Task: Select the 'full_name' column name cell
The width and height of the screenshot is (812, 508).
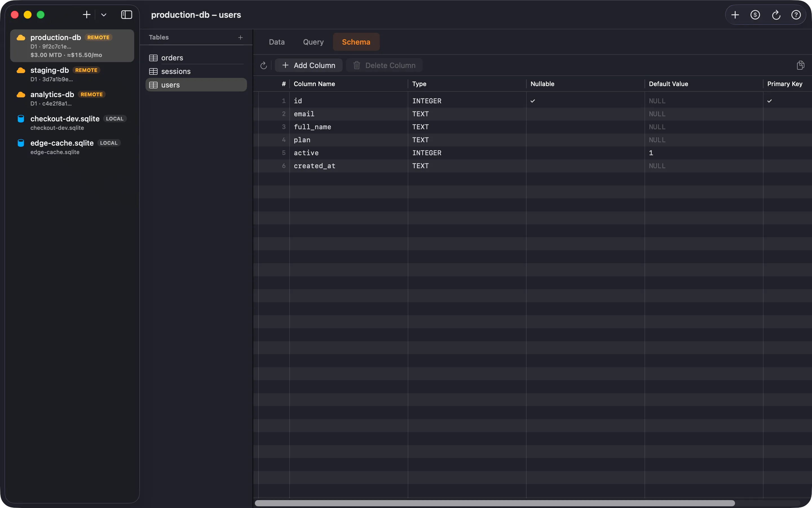Action: [348, 127]
